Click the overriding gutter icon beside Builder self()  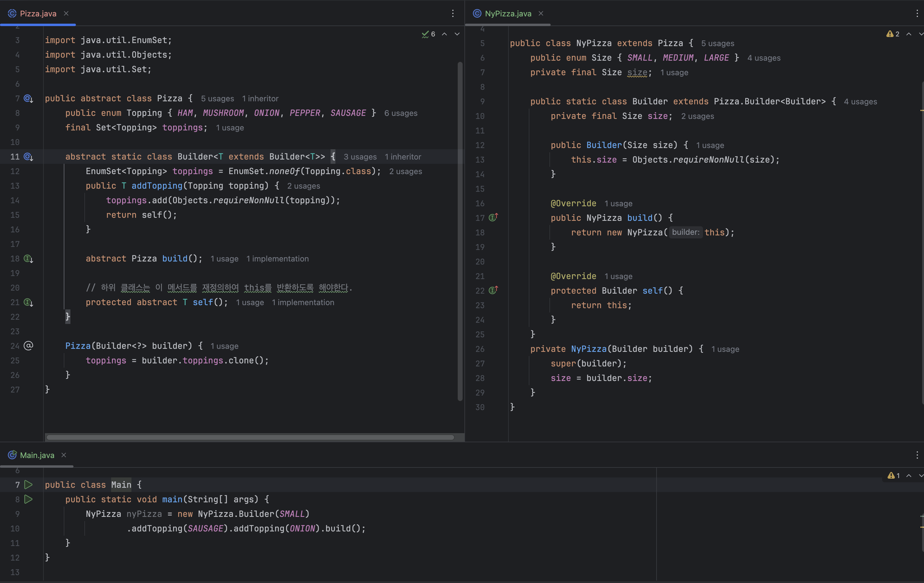pyautogui.click(x=493, y=290)
